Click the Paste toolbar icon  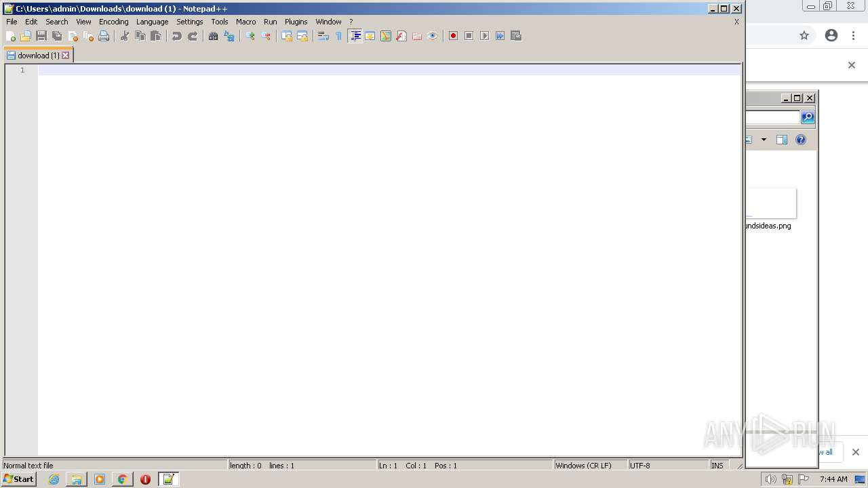(x=156, y=36)
